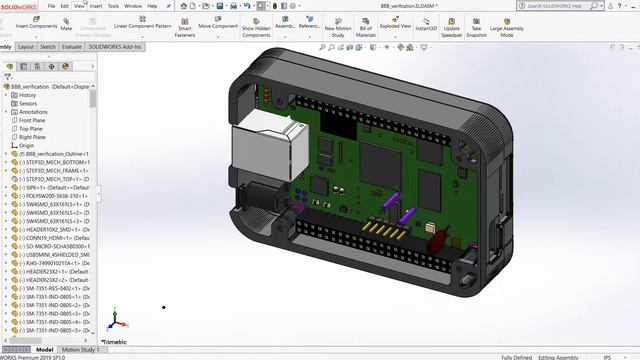Insert Bill of Materials
The height and width of the screenshot is (360, 640).
click(365, 28)
